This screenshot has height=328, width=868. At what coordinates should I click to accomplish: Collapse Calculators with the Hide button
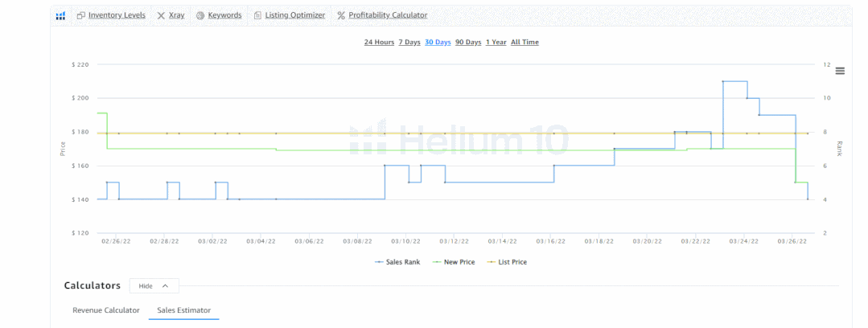154,286
